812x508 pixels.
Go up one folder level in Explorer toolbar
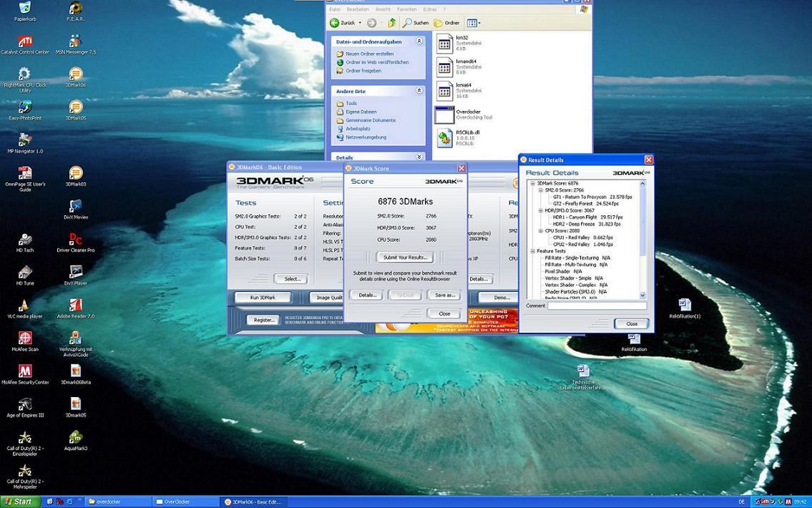[392, 23]
